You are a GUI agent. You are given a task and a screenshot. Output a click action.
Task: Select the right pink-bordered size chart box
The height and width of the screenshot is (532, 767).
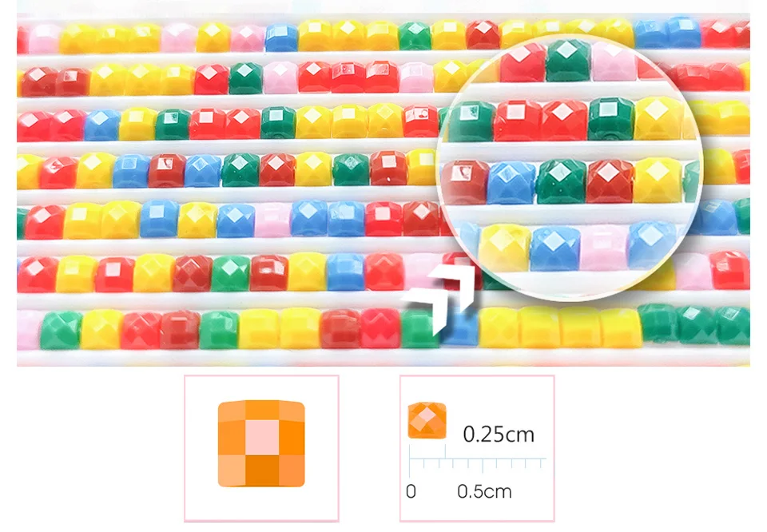pyautogui.click(x=477, y=448)
